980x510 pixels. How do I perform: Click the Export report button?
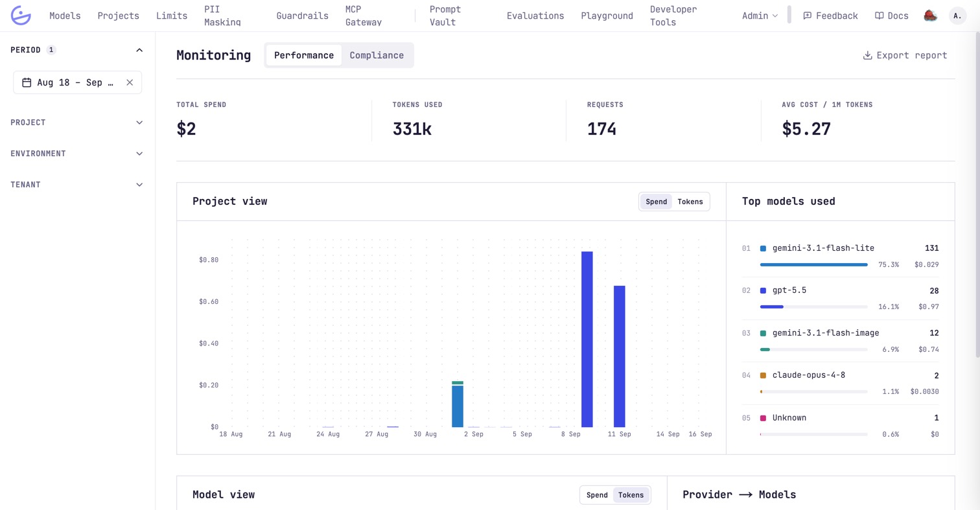(905, 55)
